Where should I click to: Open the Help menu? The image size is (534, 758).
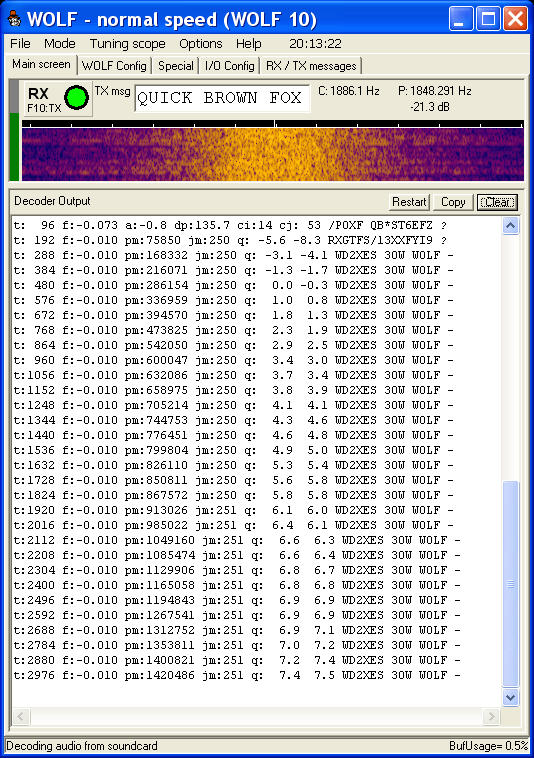(x=248, y=44)
